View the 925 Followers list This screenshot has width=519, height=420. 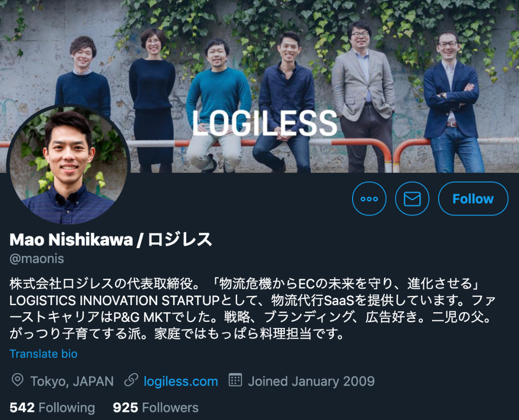pyautogui.click(x=156, y=408)
